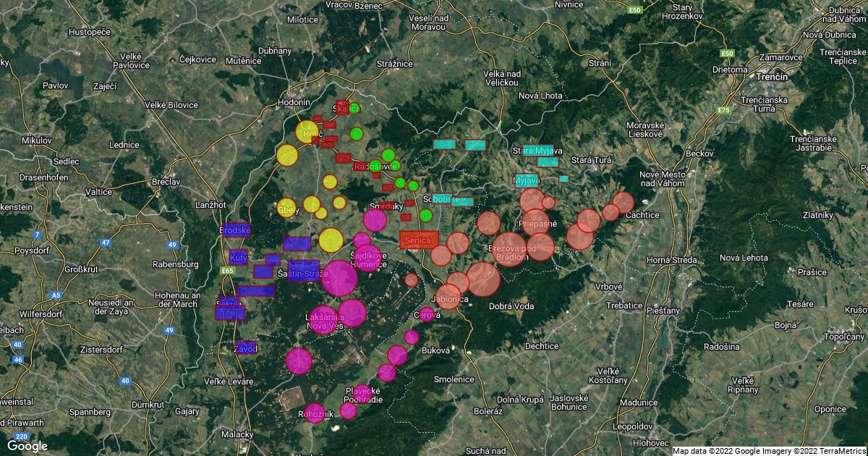Select the blue rectangle over Závod
Image resolution: width=868 pixels, height=456 pixels.
245,347
